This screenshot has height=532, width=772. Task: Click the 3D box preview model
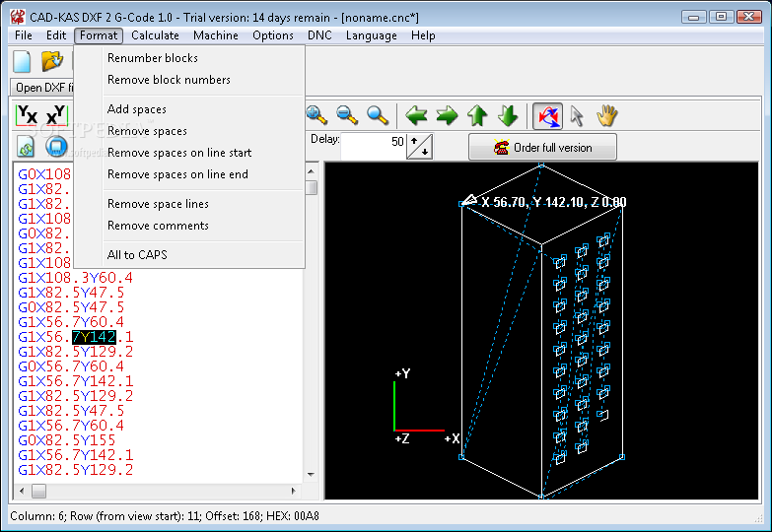(x=541, y=331)
